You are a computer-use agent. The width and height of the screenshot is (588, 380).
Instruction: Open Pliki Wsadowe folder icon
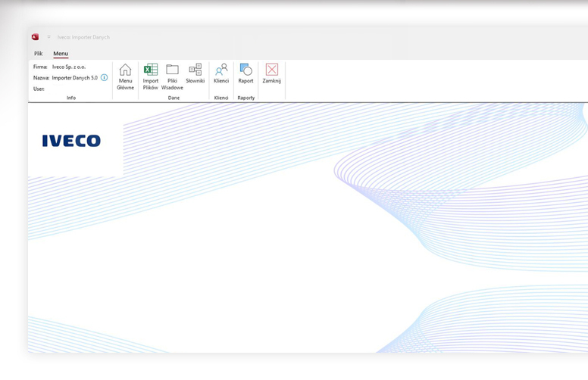tap(172, 70)
